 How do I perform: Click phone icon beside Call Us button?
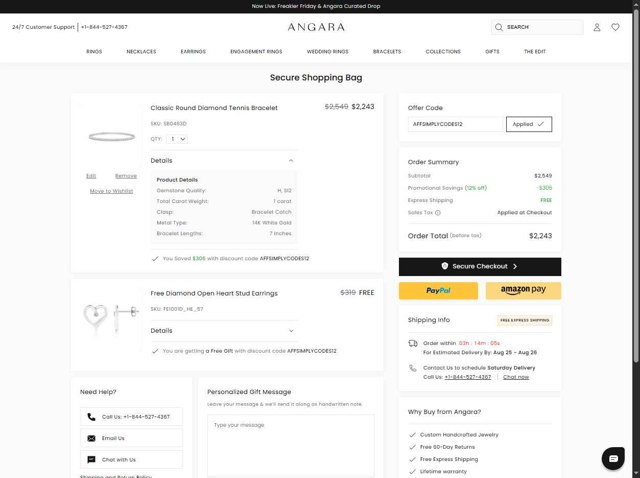tap(91, 417)
